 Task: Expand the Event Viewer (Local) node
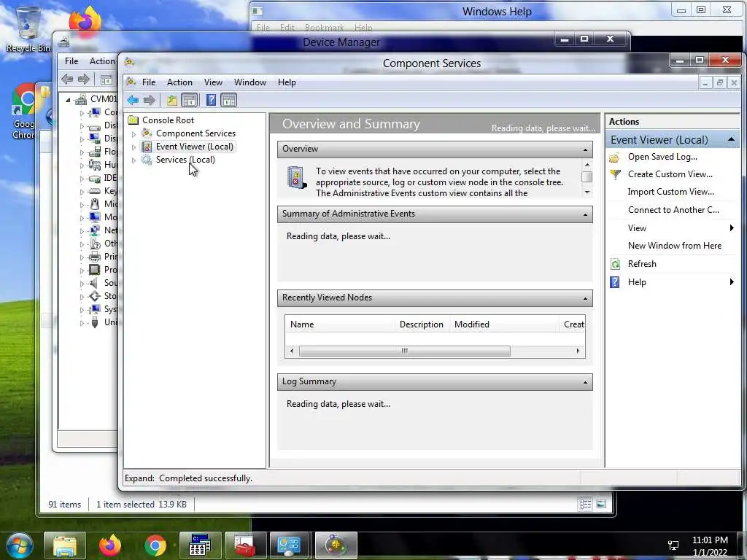134,147
